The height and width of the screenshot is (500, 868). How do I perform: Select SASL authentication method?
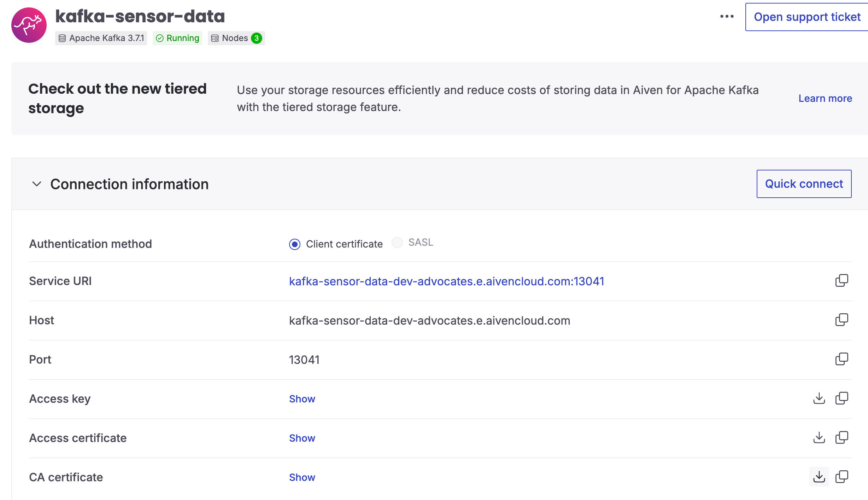[x=397, y=243]
